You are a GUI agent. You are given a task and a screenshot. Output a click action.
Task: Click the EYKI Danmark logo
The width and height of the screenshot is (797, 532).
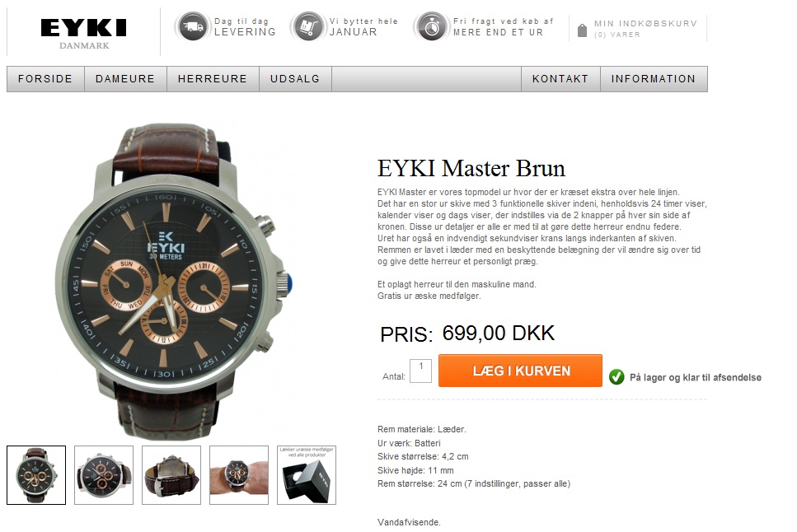pos(84,33)
